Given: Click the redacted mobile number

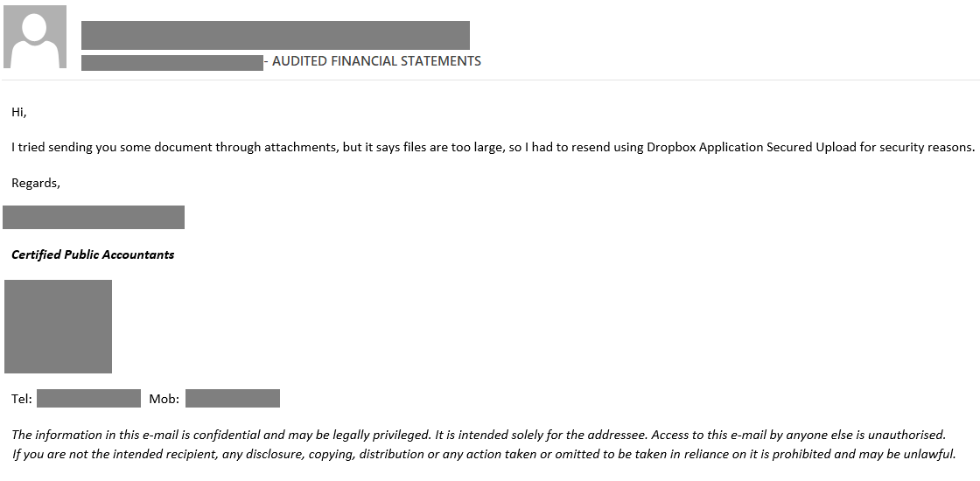Looking at the screenshot, I should (232, 399).
